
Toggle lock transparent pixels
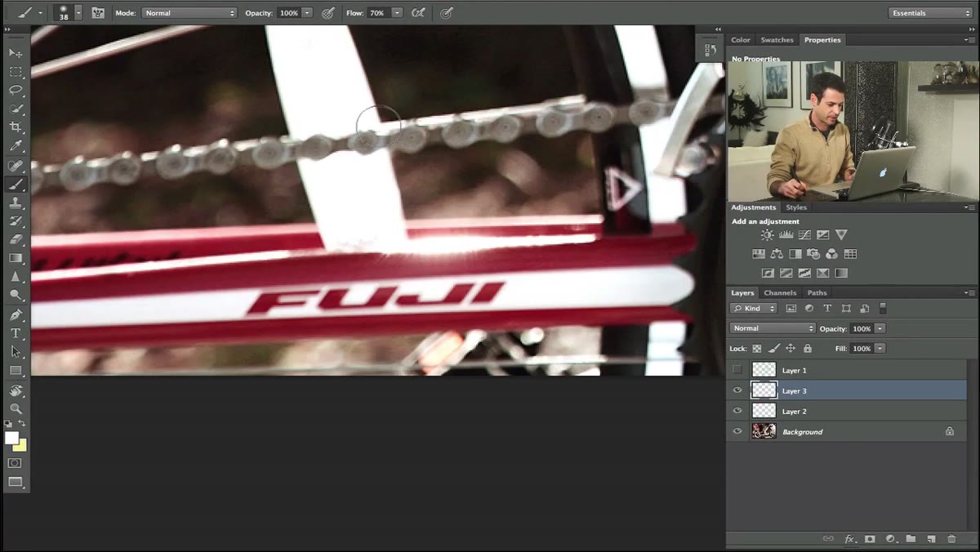757,349
